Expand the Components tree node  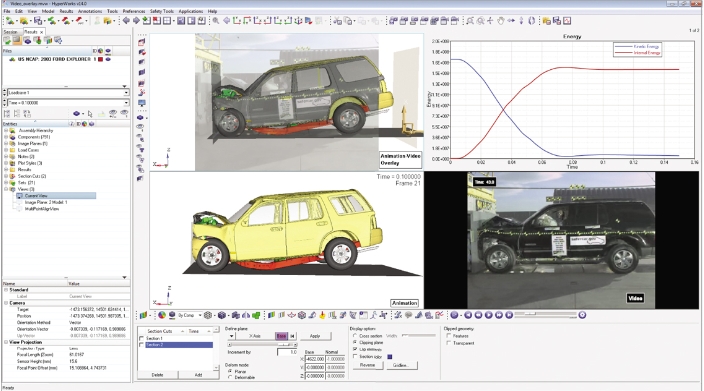[x=6, y=137]
